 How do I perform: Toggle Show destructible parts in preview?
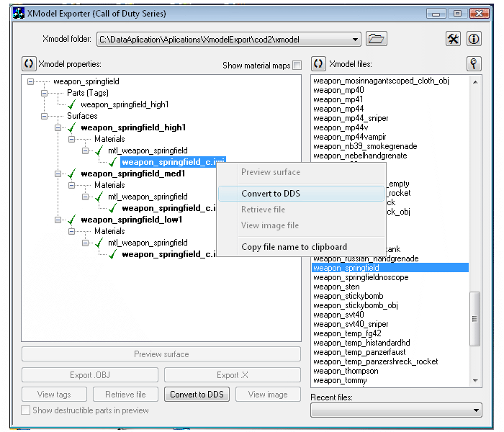(26, 410)
